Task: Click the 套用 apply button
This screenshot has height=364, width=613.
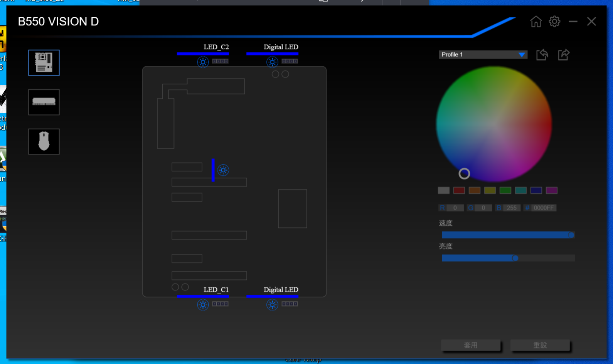Action: tap(471, 345)
